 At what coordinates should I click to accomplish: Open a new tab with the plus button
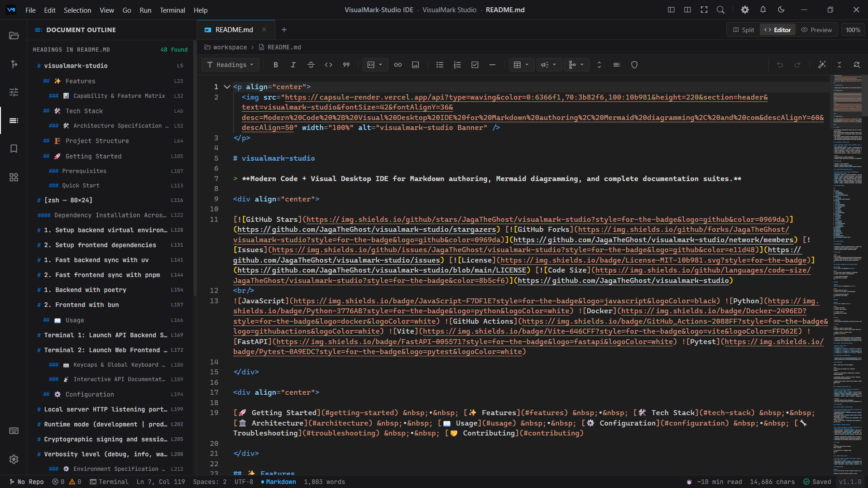tap(284, 30)
